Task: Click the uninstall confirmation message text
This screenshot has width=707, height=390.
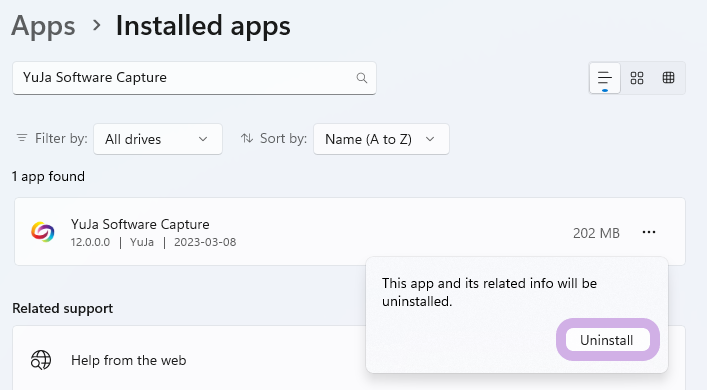Action: [x=489, y=292]
